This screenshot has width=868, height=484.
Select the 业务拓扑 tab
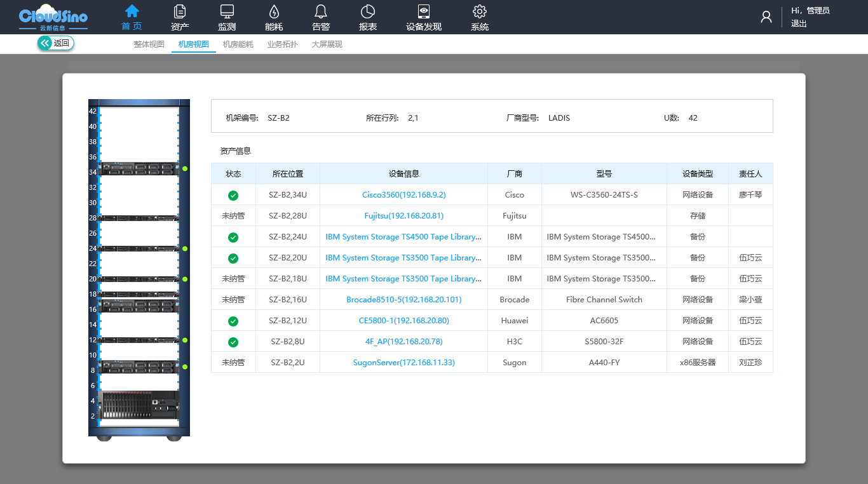coord(282,44)
